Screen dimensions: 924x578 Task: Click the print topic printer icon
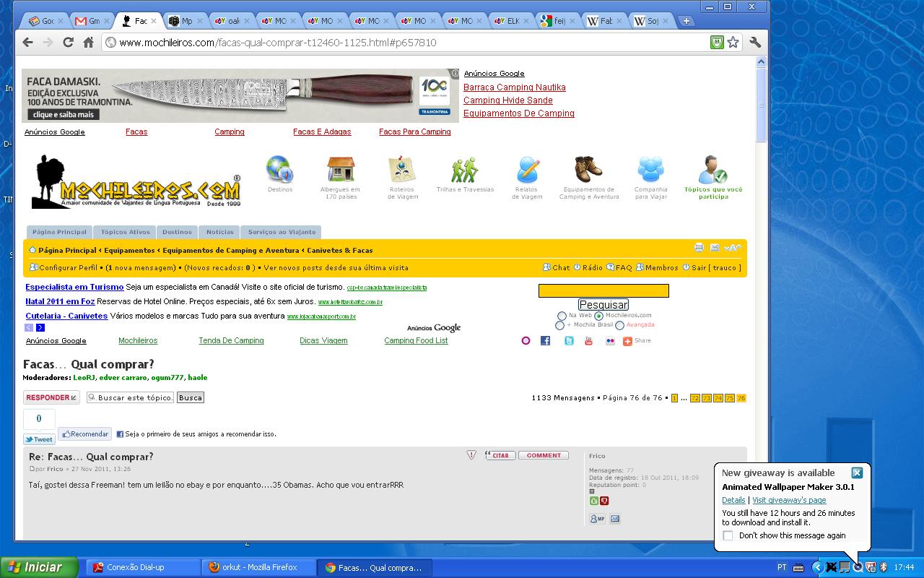699,248
